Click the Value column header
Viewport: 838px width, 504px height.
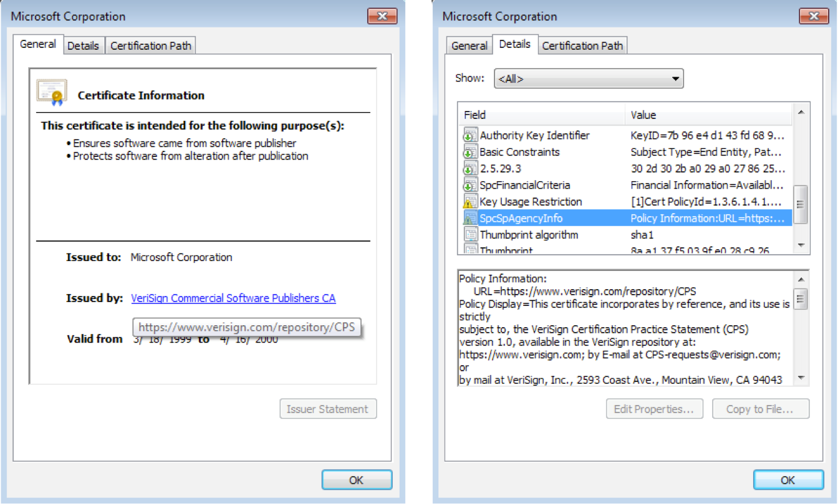tap(709, 115)
